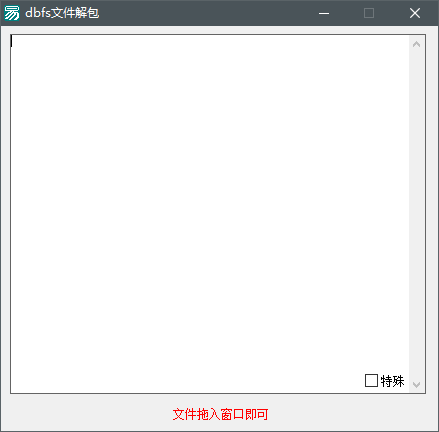Close the dbfs文件解包 window
Image resolution: width=439 pixels, height=432 pixels.
415,13
